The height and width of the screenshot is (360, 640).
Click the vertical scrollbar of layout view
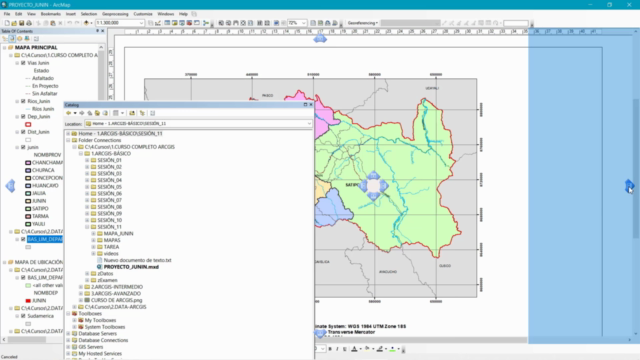636,169
